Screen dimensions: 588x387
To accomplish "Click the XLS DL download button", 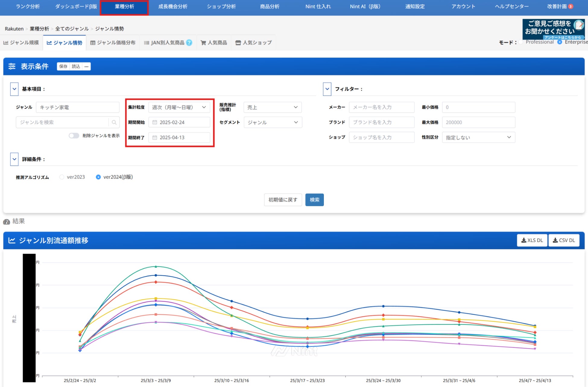I will (x=532, y=240).
